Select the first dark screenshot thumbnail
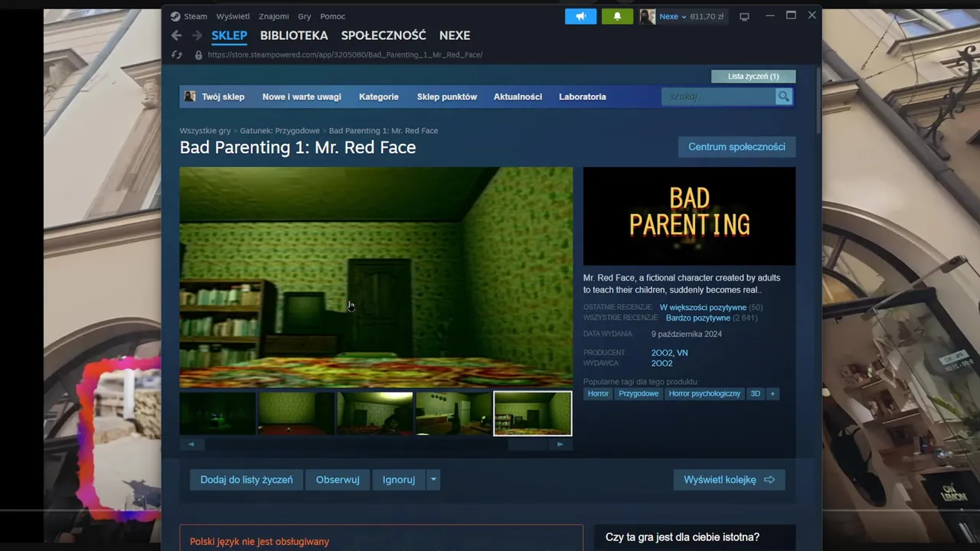 click(217, 413)
